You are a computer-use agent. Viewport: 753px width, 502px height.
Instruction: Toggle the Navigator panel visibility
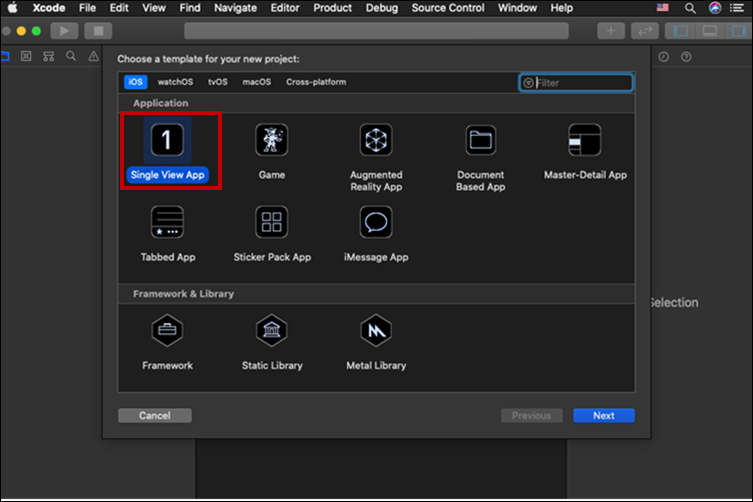click(x=680, y=31)
